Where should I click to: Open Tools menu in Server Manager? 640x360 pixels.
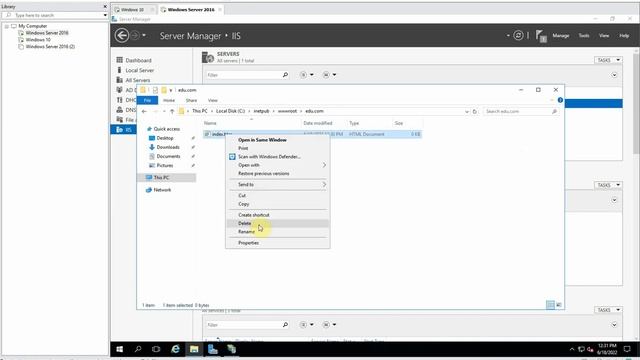coord(584,36)
